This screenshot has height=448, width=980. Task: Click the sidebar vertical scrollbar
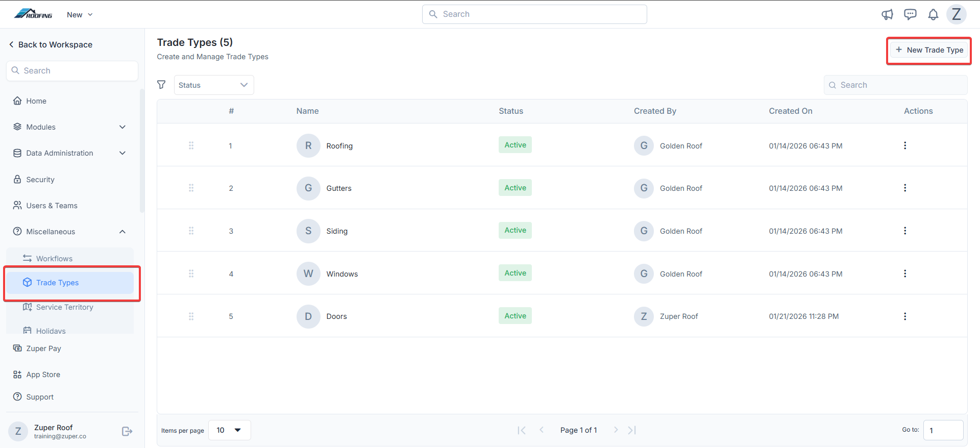tap(142, 151)
